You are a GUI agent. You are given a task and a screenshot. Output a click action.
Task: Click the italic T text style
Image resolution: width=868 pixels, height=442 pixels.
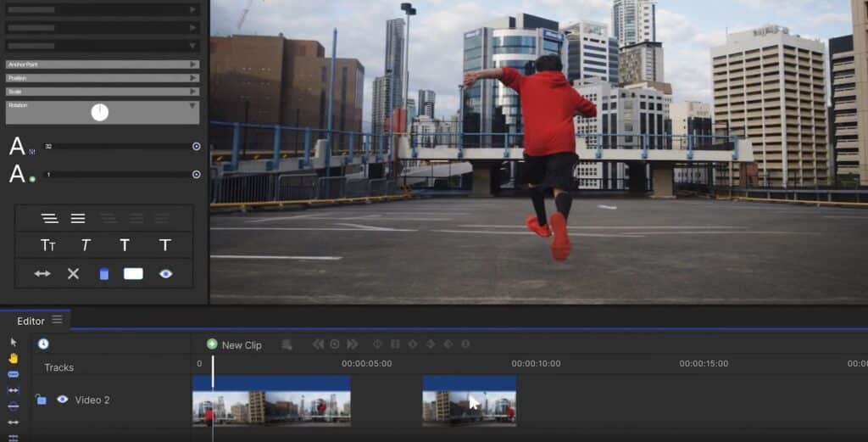(86, 245)
